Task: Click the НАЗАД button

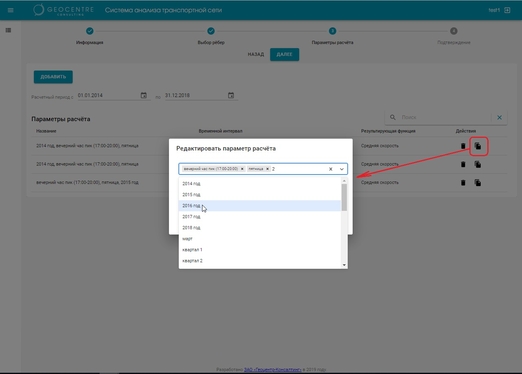Action: [256, 54]
